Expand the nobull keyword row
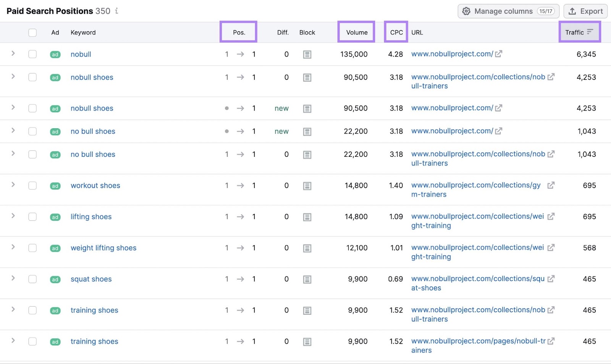The image size is (611, 364). pyautogui.click(x=13, y=54)
